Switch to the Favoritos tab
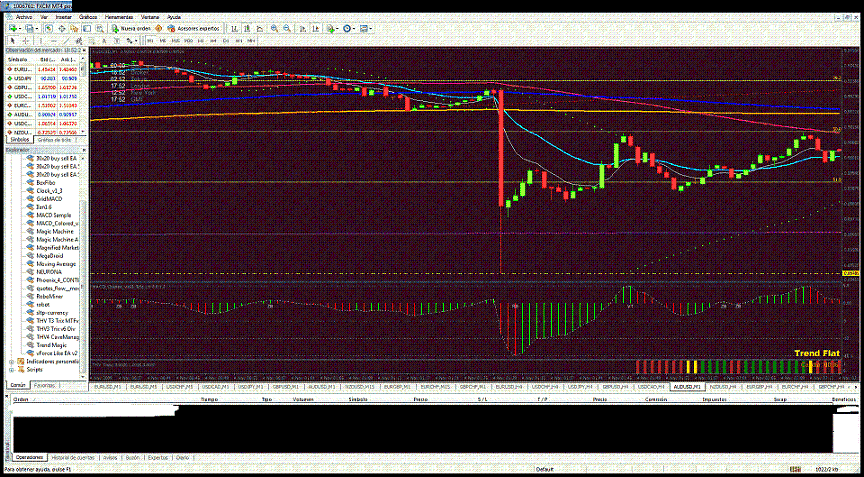Image resolution: width=864 pixels, height=477 pixels. (x=45, y=384)
